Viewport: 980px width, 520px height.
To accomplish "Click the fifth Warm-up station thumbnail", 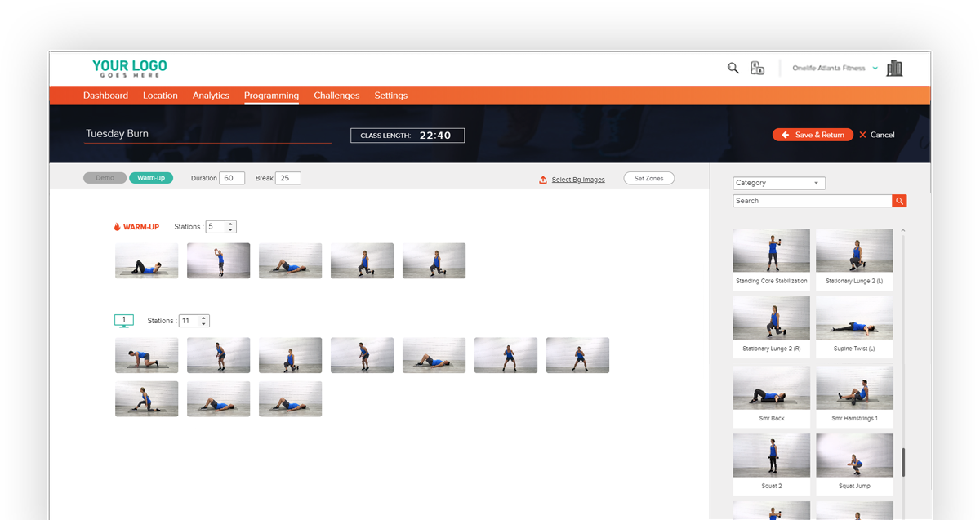I will coord(434,261).
